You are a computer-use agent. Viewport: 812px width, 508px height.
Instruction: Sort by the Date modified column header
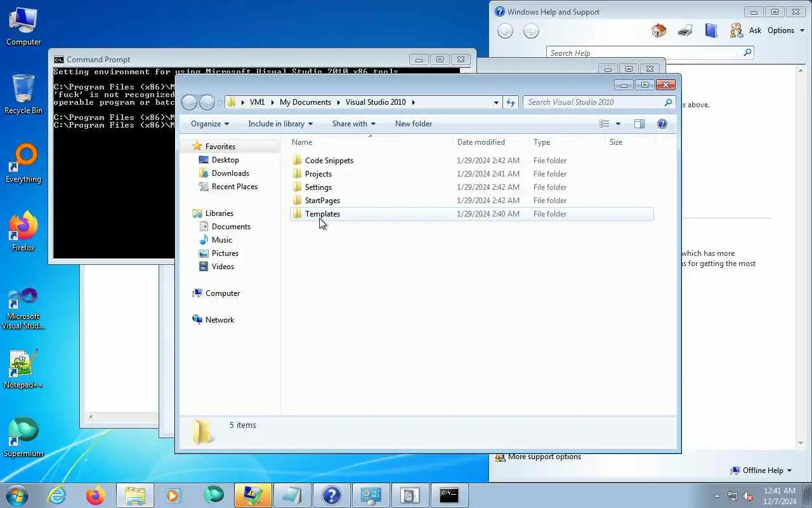pos(491,142)
